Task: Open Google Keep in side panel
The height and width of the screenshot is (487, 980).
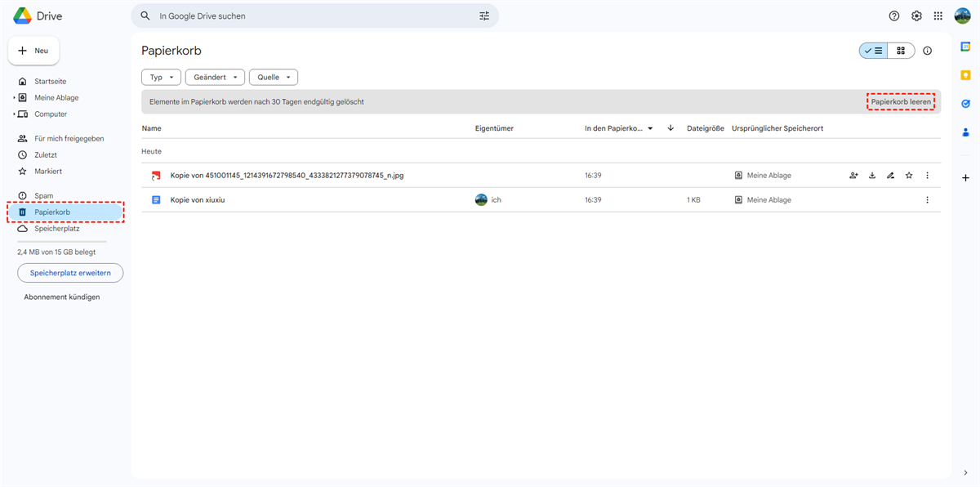Action: point(965,75)
